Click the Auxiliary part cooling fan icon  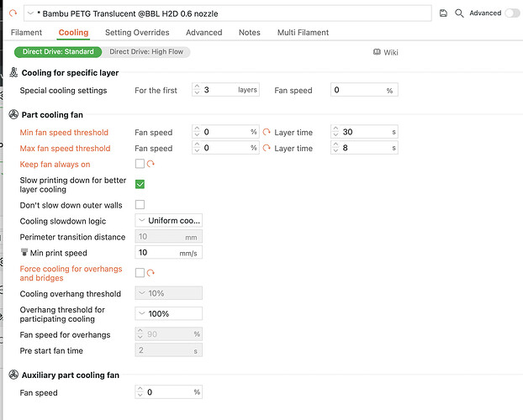point(13,375)
